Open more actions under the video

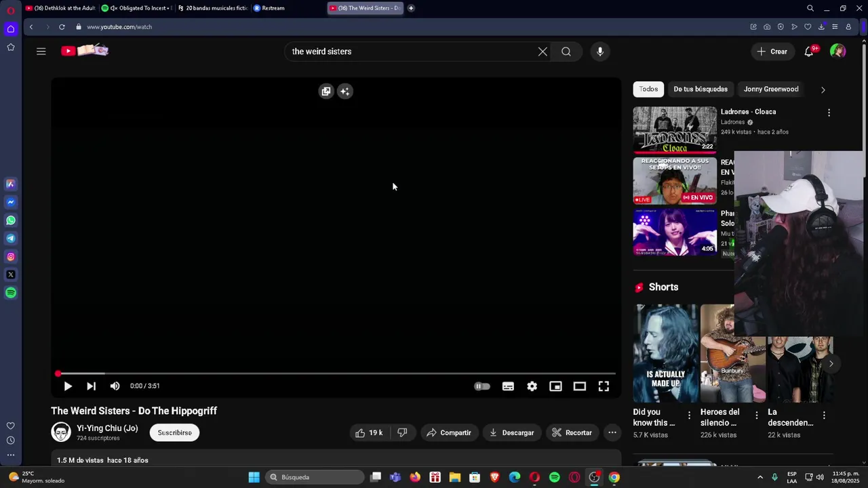[x=612, y=433]
